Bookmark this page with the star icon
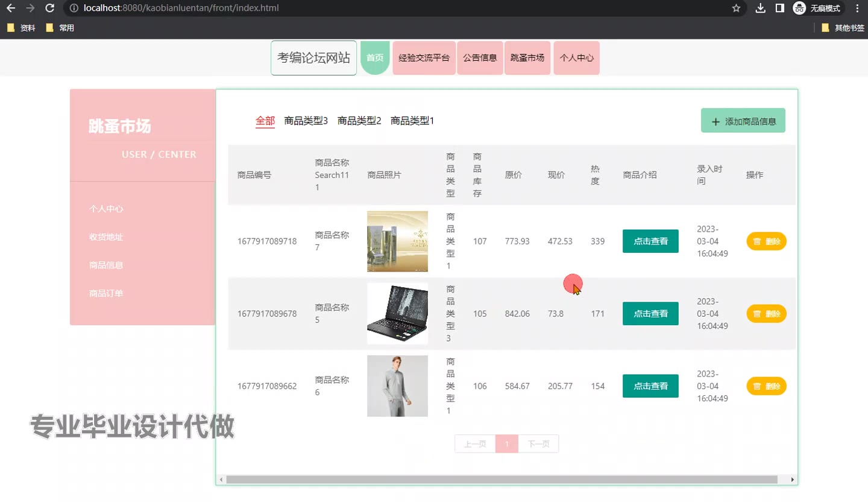Viewport: 868px width, 502px height. pos(736,8)
